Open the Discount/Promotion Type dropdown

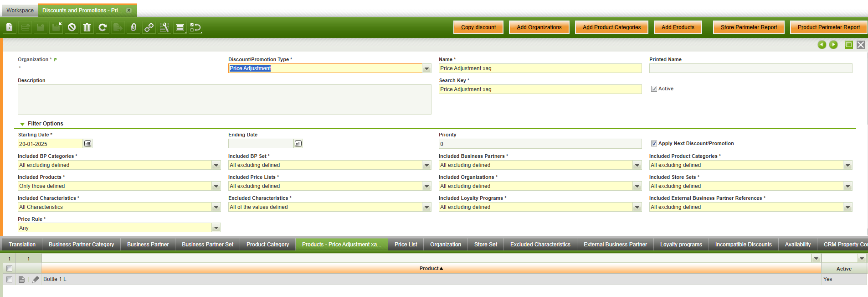pyautogui.click(x=426, y=68)
